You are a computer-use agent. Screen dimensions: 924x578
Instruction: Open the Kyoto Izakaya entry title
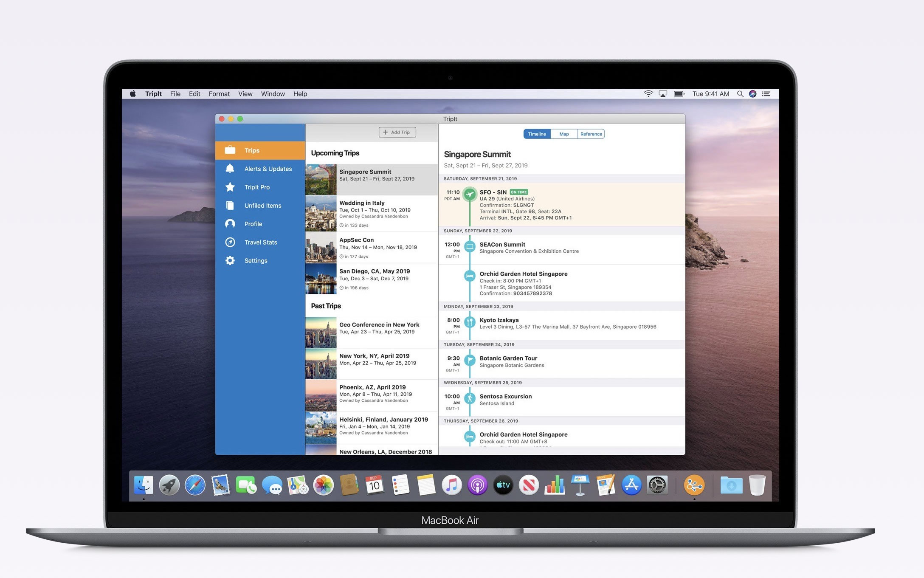499,320
